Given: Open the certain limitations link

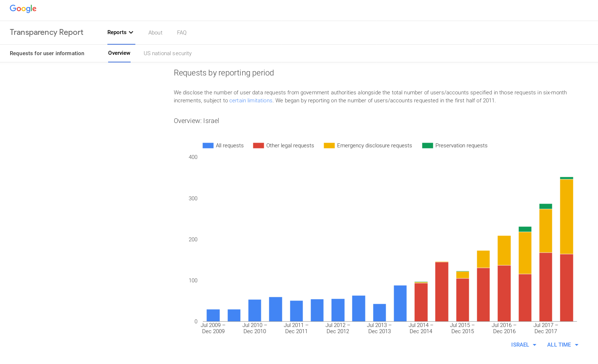Looking at the screenshot, I should click(251, 101).
